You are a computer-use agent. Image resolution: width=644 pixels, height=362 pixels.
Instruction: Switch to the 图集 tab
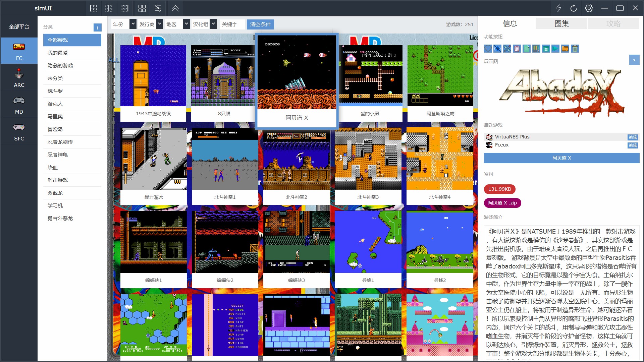[x=561, y=23]
